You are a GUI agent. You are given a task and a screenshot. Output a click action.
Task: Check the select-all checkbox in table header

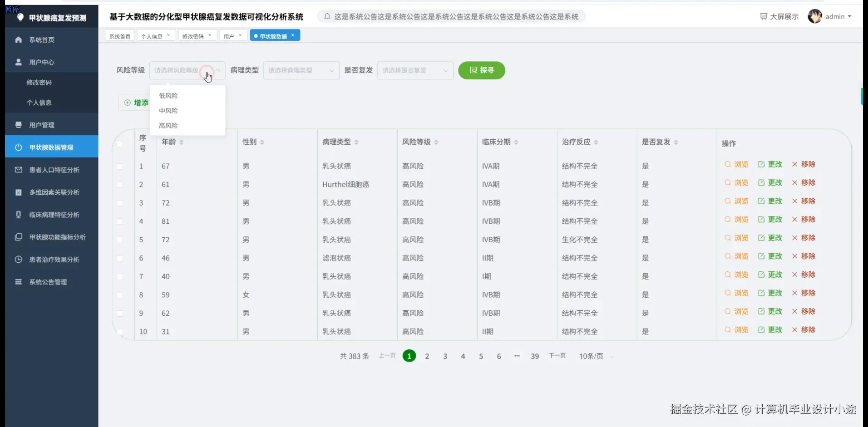pos(120,144)
